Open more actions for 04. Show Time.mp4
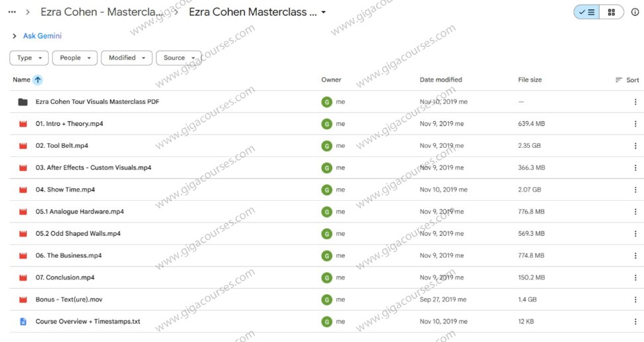The width and height of the screenshot is (644, 342). coord(635,190)
